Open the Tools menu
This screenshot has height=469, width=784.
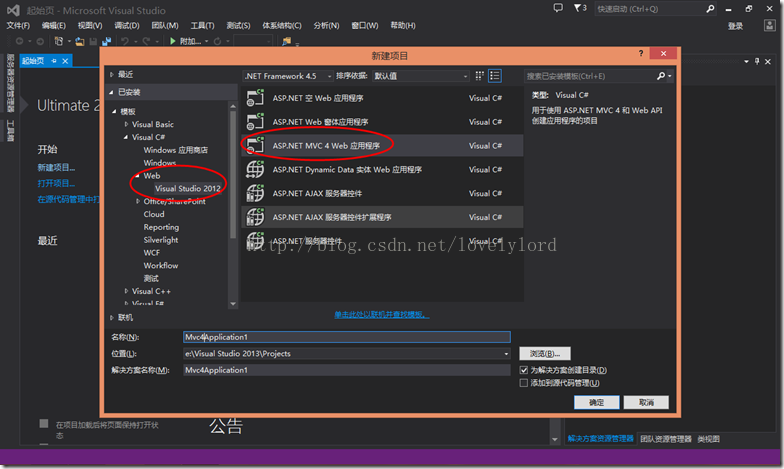point(202,26)
